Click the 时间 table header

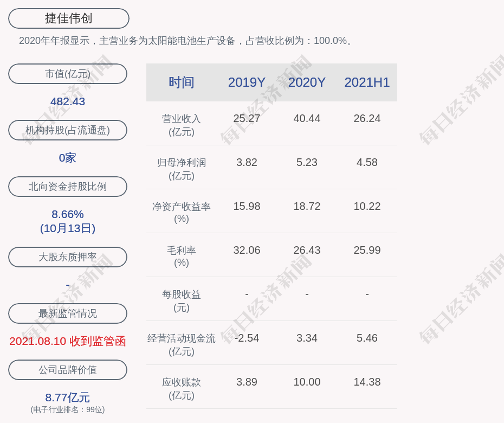pyautogui.click(x=182, y=82)
